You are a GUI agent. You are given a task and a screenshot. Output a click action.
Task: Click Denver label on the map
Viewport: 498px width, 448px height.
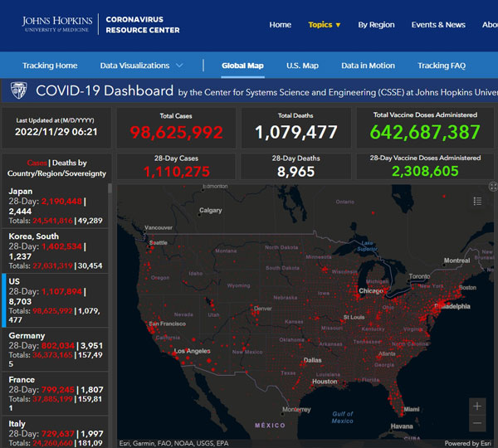262,309
